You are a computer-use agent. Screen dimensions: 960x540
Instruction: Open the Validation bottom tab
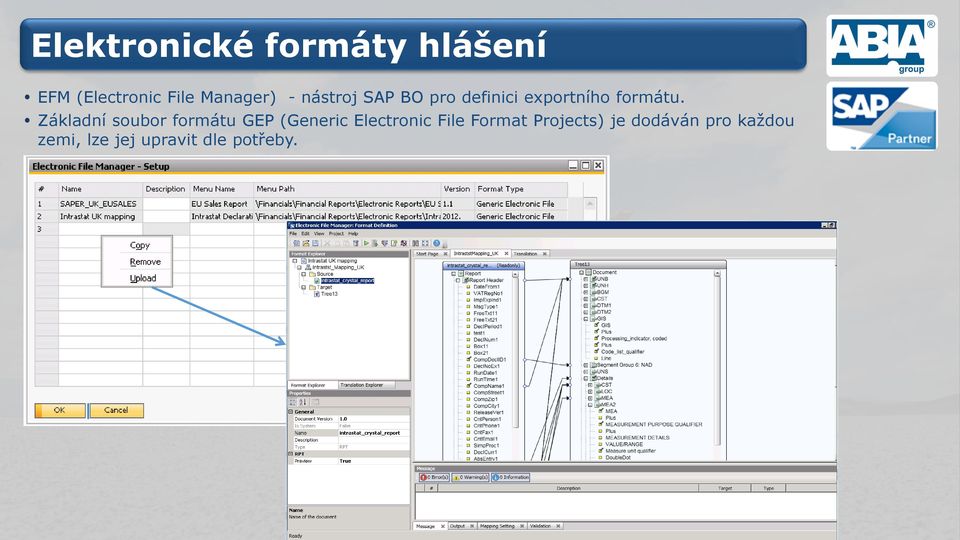(541, 526)
